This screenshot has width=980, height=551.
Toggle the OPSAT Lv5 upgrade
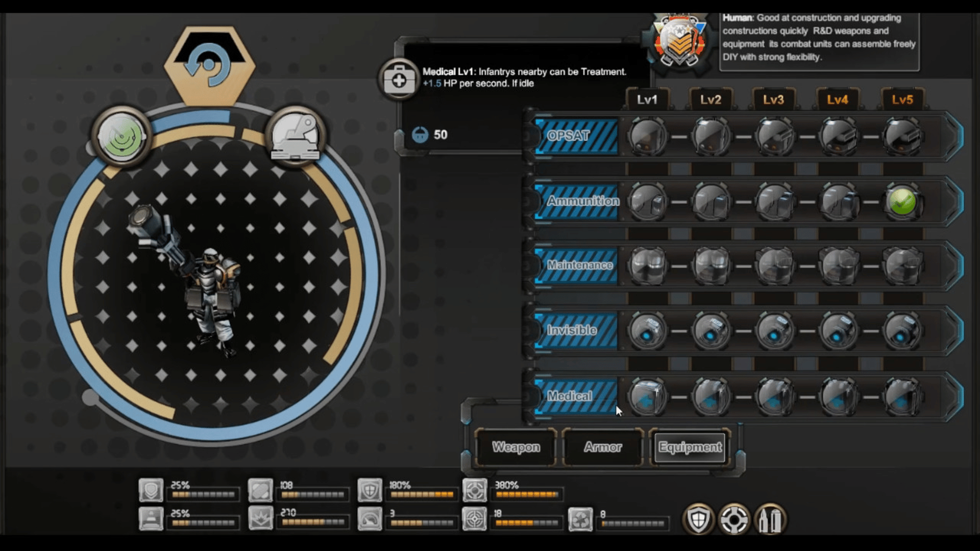[902, 137]
